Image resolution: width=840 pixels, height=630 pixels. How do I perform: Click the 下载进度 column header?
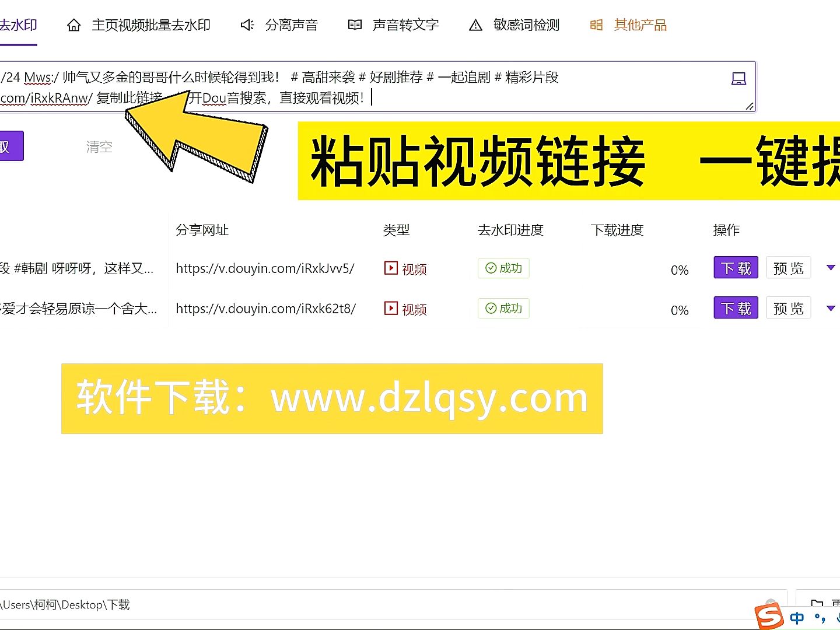pos(617,230)
